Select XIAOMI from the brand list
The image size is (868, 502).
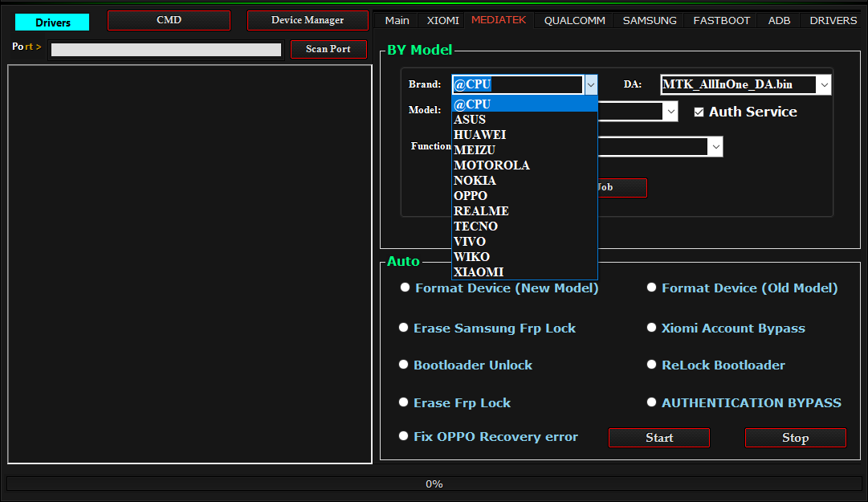coord(525,271)
